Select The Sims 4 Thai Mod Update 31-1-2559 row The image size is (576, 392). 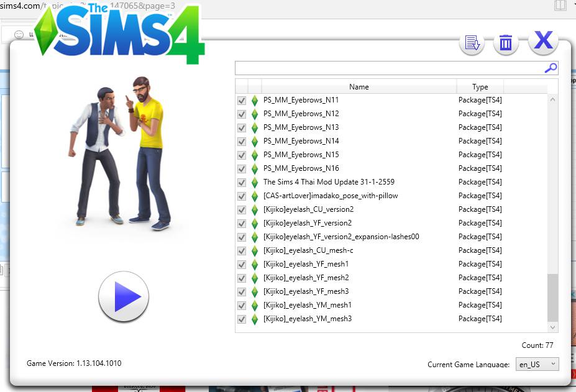click(329, 182)
